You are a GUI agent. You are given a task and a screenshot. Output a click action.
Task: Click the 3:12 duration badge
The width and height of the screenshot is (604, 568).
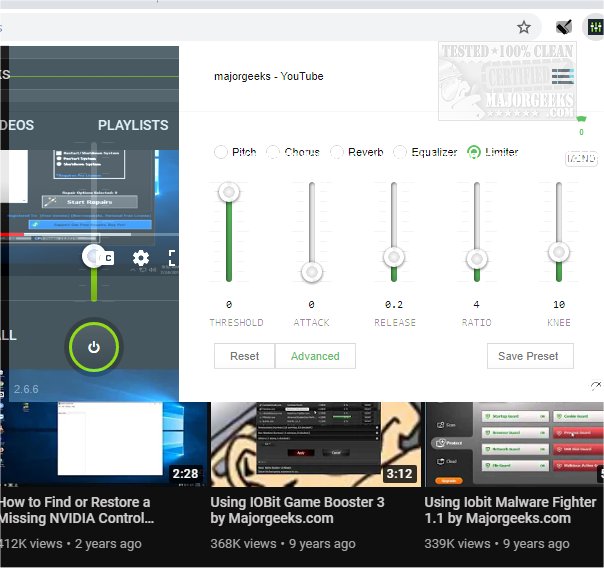pyautogui.click(x=399, y=473)
